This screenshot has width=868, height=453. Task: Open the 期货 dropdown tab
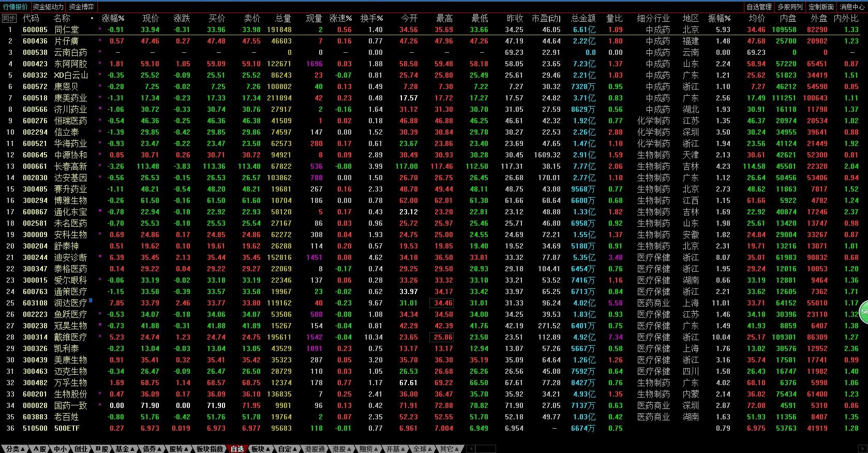click(x=368, y=449)
